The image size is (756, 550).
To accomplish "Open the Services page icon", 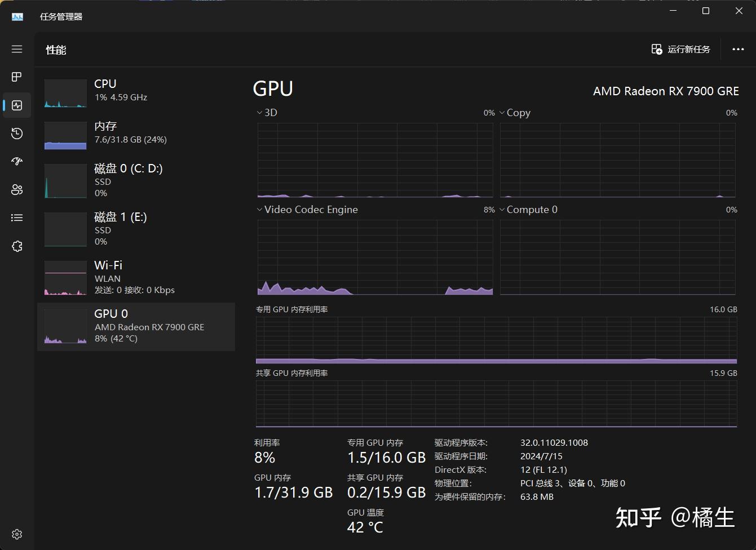I will 17,246.
